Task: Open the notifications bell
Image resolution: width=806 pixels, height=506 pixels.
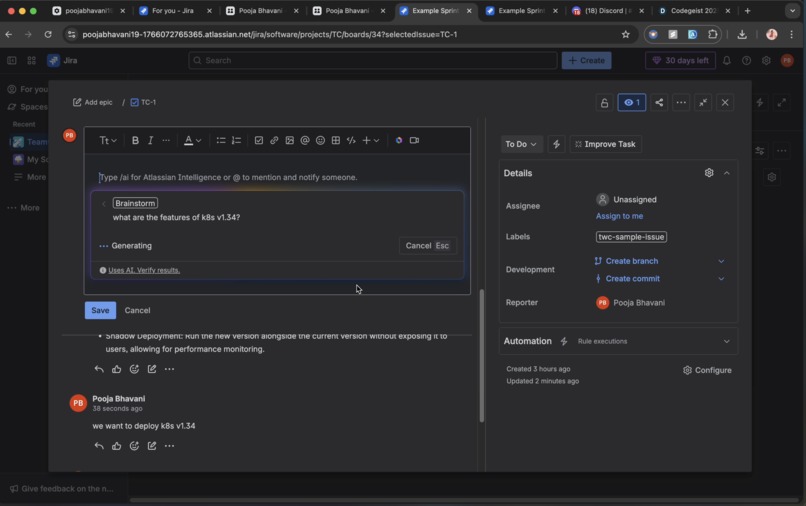Action: coord(727,61)
